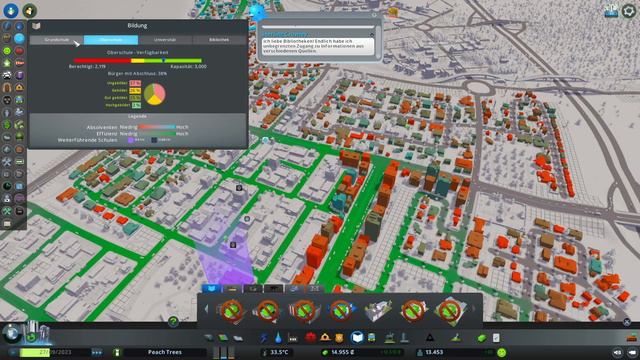Image resolution: width=640 pixels, height=360 pixels.
Task: Click the book icon in Bildung panel header
Action: tap(36, 26)
